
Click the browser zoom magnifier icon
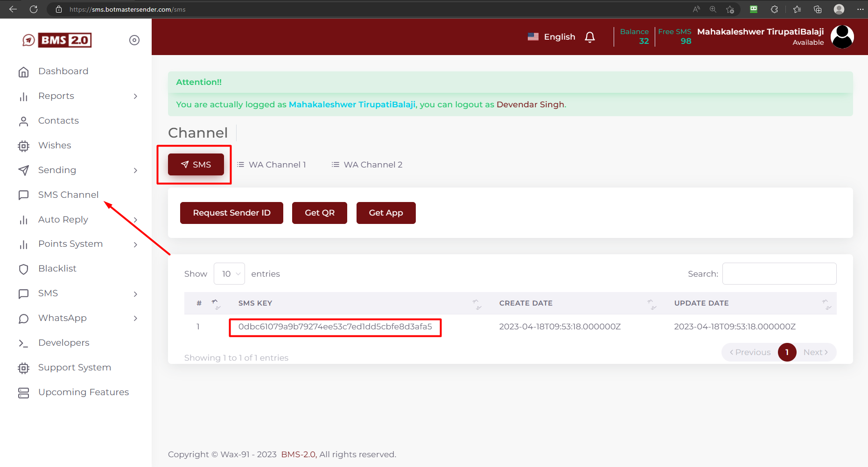tap(713, 9)
